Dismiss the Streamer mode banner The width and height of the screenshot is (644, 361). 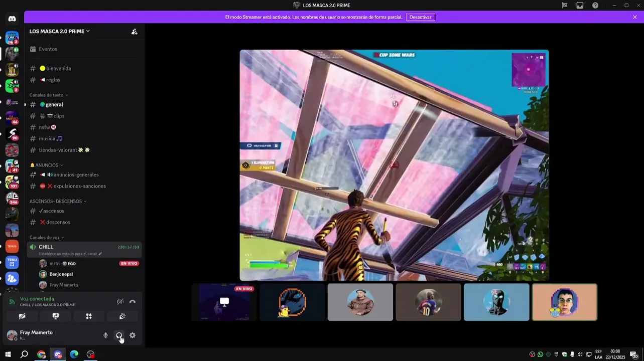635,17
